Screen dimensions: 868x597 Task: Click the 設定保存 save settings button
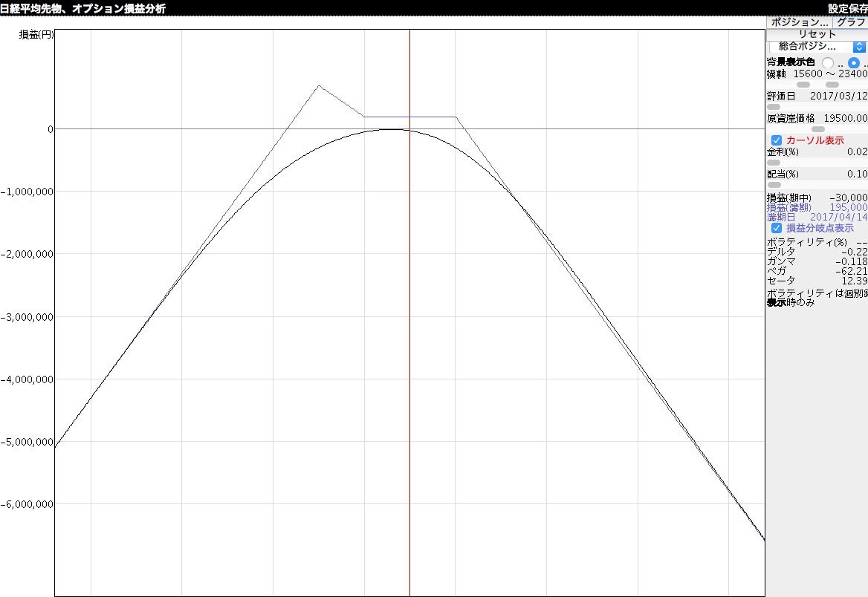click(x=847, y=8)
